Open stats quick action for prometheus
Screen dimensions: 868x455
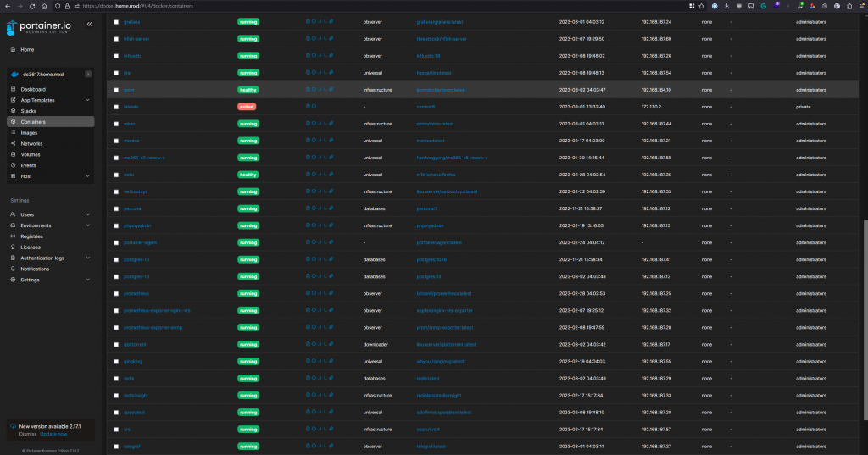click(320, 293)
